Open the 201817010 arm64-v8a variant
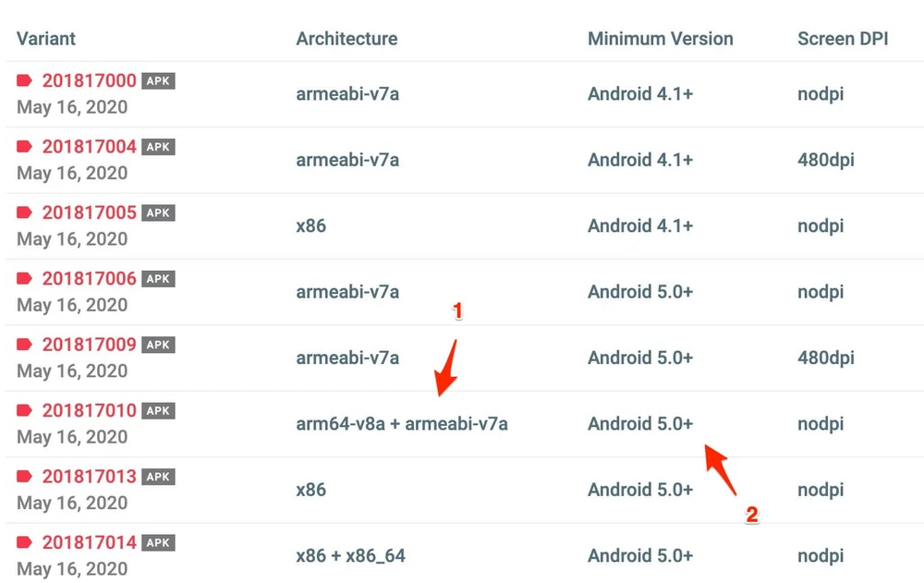 coord(89,411)
